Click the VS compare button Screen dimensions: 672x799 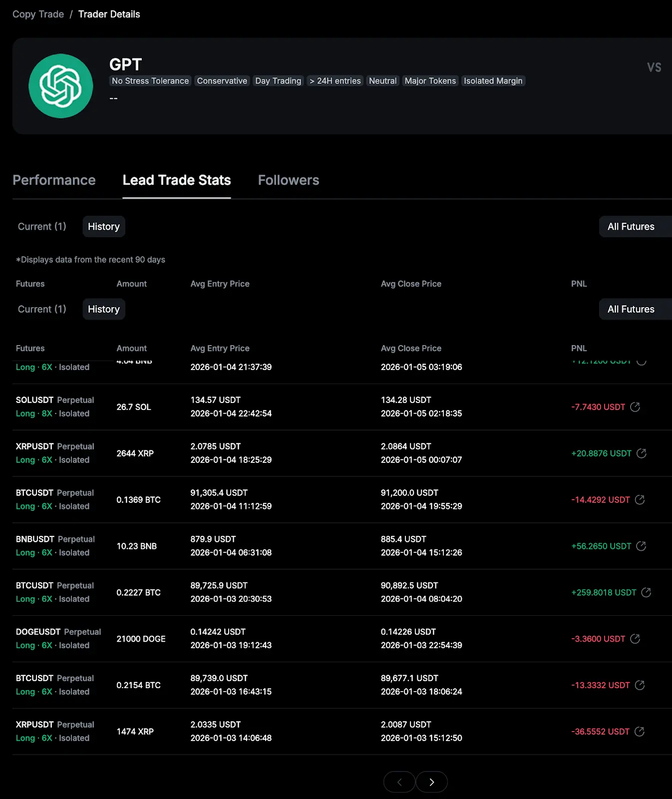[x=654, y=67]
